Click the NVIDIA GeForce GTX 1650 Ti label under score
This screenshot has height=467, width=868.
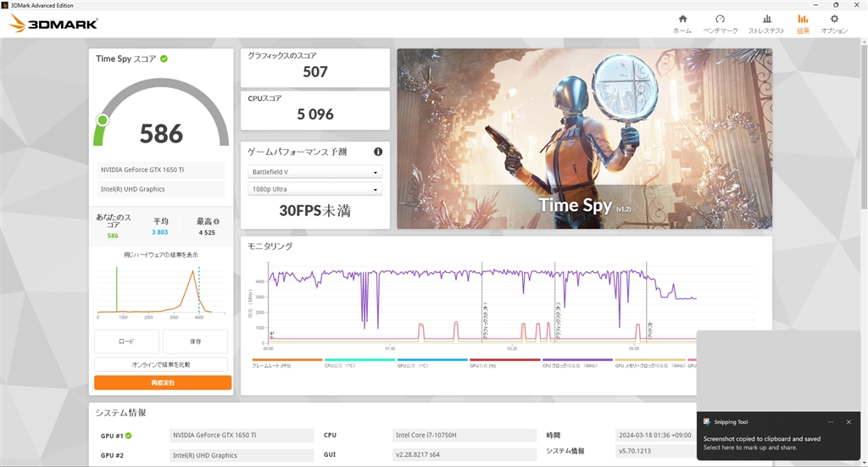click(161, 170)
